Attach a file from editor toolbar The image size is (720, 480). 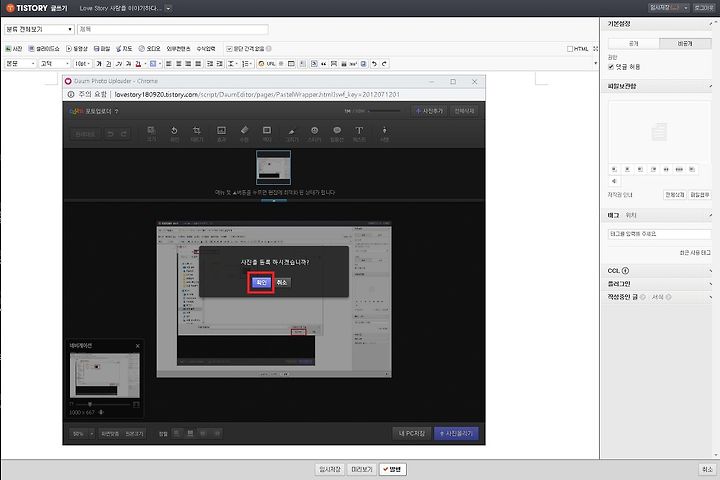coord(102,49)
